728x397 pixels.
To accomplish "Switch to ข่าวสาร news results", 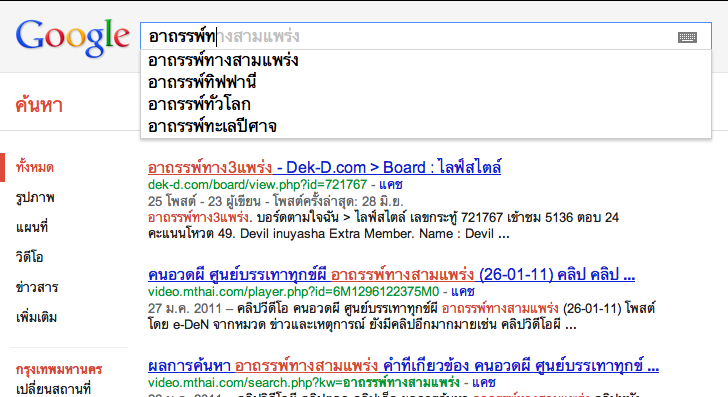I will coord(37,287).
